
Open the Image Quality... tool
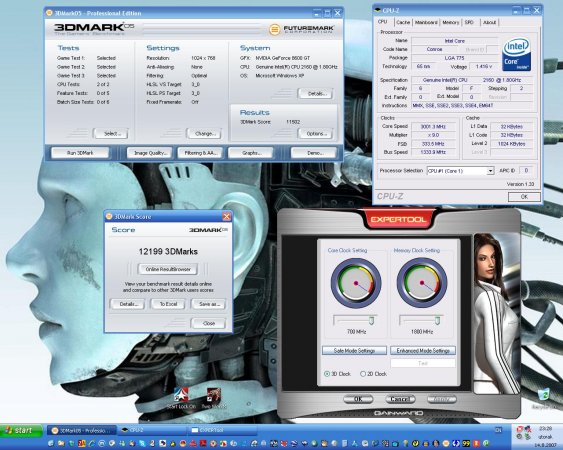(149, 153)
